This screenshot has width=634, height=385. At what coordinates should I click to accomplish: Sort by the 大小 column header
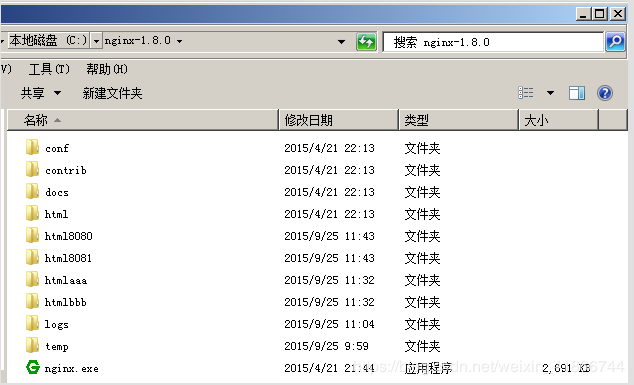click(558, 120)
